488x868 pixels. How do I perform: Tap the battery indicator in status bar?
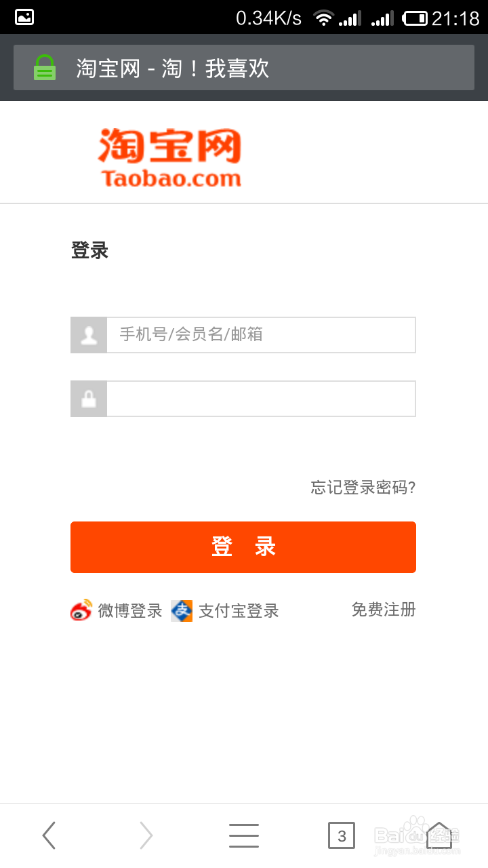click(x=415, y=17)
